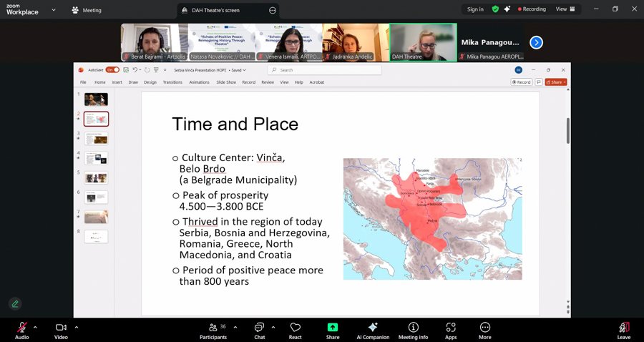This screenshot has height=342, width=644.
Task: Toggle the PowerPoint AutoSave switch
Action: pos(112,70)
